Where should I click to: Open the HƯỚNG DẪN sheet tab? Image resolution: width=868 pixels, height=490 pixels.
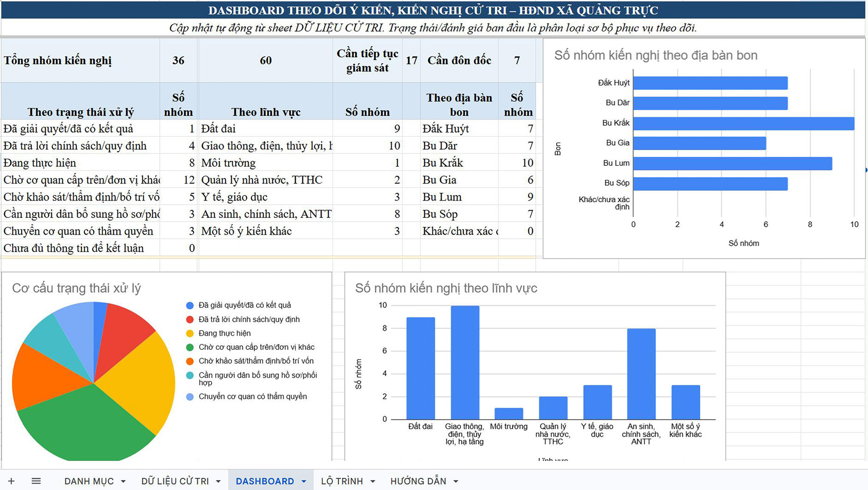click(418, 481)
